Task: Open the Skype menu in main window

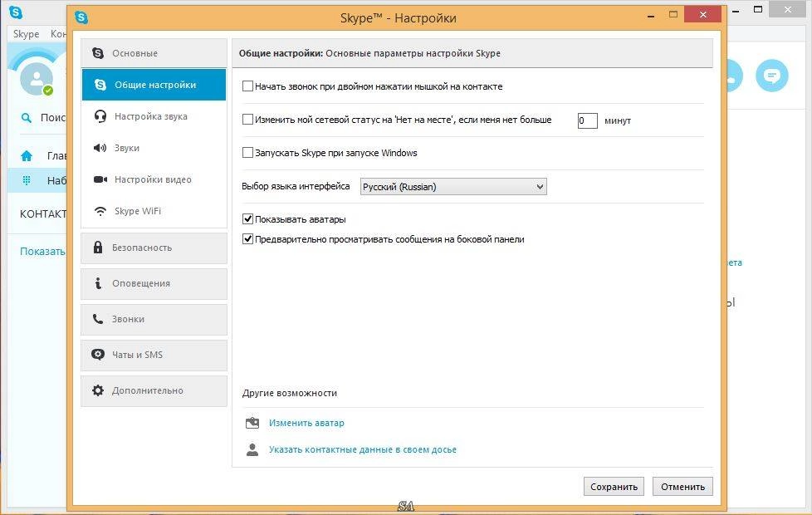Action: tap(26, 34)
